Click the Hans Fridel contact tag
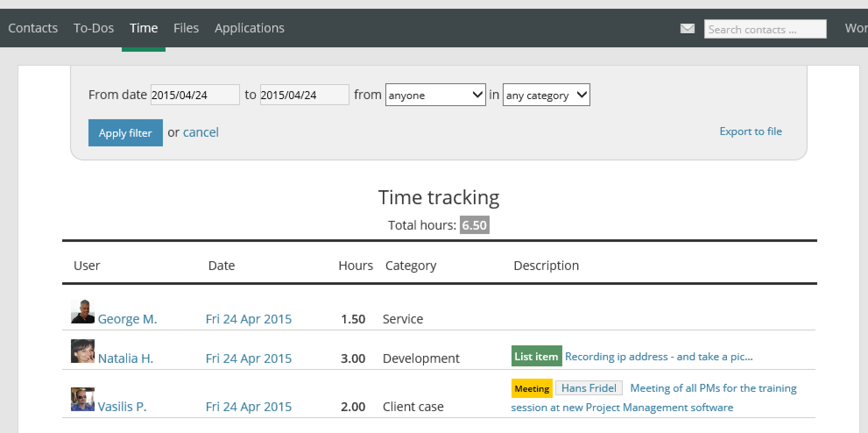This screenshot has height=433, width=868. coord(589,388)
